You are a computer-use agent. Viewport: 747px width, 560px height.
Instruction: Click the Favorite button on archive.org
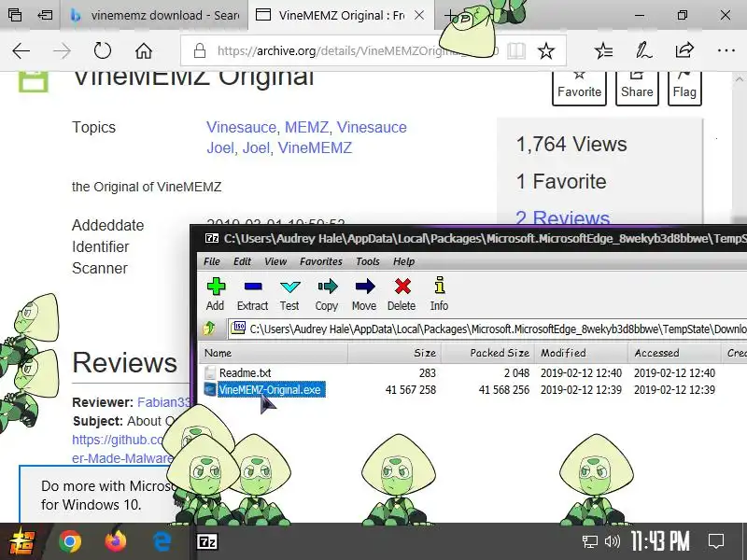(579, 87)
